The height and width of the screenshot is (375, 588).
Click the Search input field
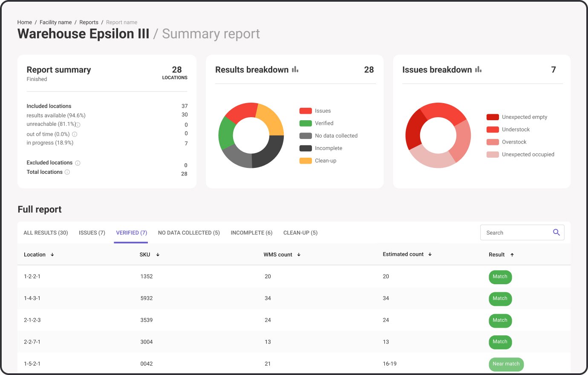[x=516, y=233]
